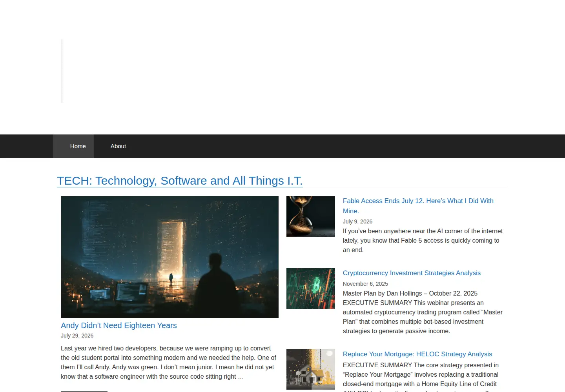
Task: Click the "July 29, 2026" date text
Action: coord(77,336)
